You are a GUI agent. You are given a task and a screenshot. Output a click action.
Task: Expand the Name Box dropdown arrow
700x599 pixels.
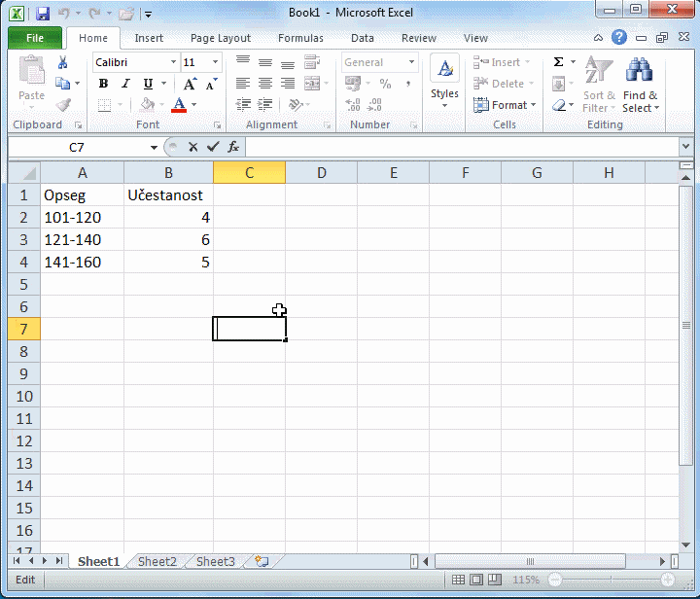pyautogui.click(x=154, y=147)
